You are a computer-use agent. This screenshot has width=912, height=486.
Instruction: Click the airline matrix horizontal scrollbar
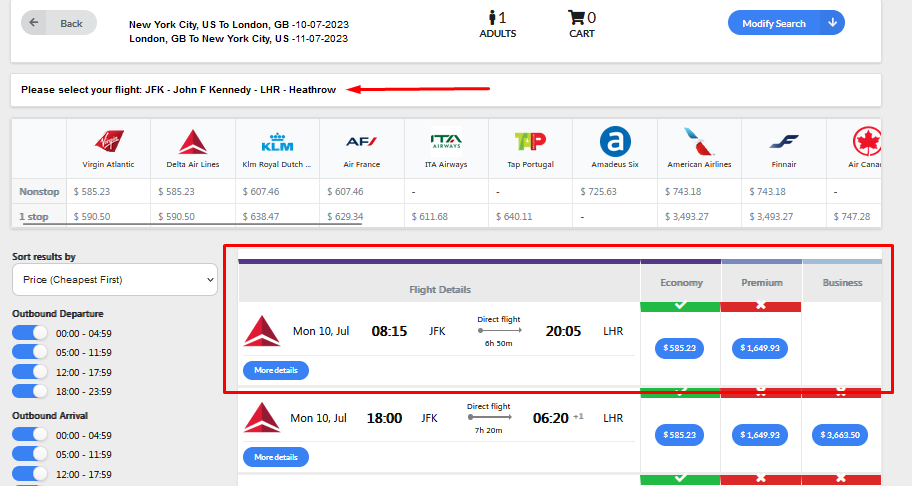(x=192, y=224)
